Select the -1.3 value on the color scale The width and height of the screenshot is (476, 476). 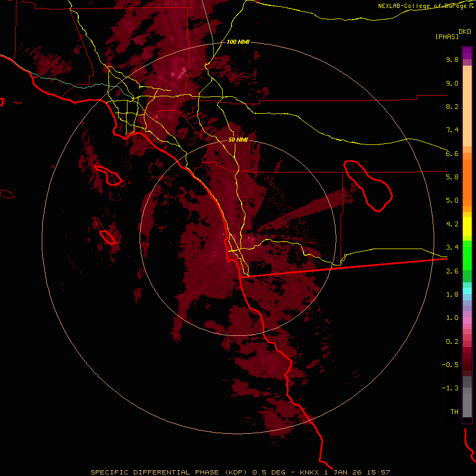coord(450,388)
